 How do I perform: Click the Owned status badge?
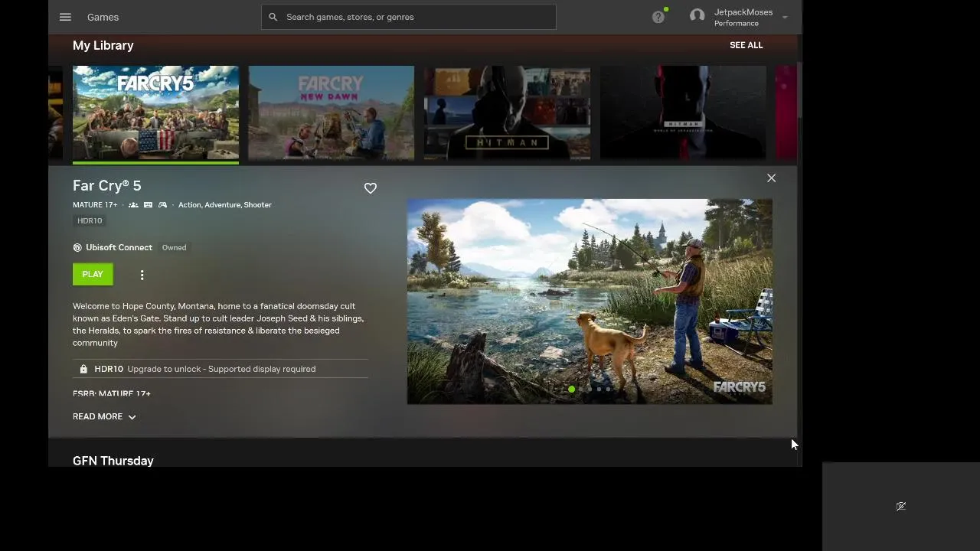click(175, 248)
